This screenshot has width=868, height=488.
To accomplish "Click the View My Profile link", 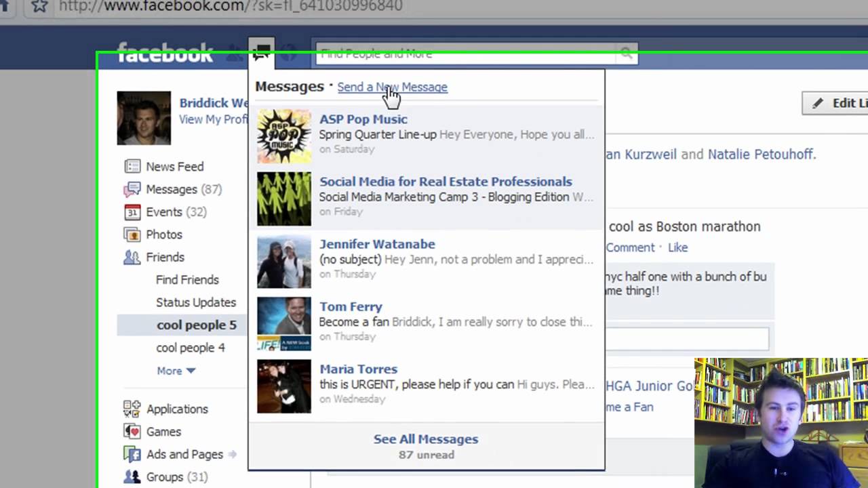I will pos(213,119).
